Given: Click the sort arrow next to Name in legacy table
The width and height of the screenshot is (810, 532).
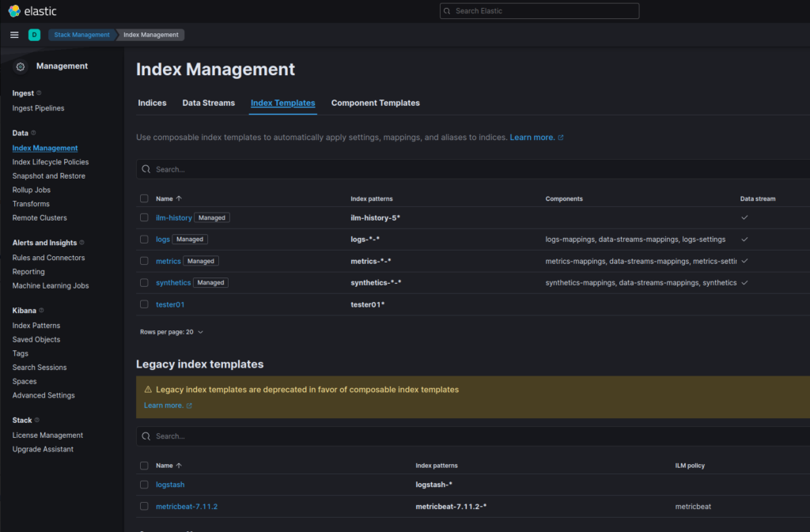Looking at the screenshot, I should coord(179,466).
